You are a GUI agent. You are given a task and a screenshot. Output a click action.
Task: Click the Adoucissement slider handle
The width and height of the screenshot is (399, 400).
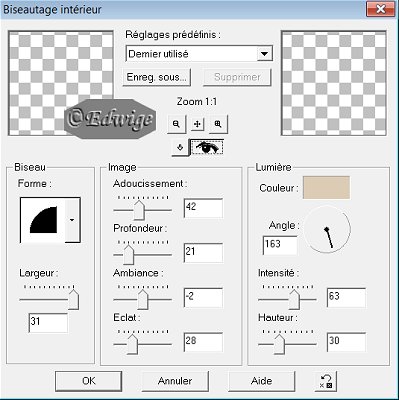point(139,210)
